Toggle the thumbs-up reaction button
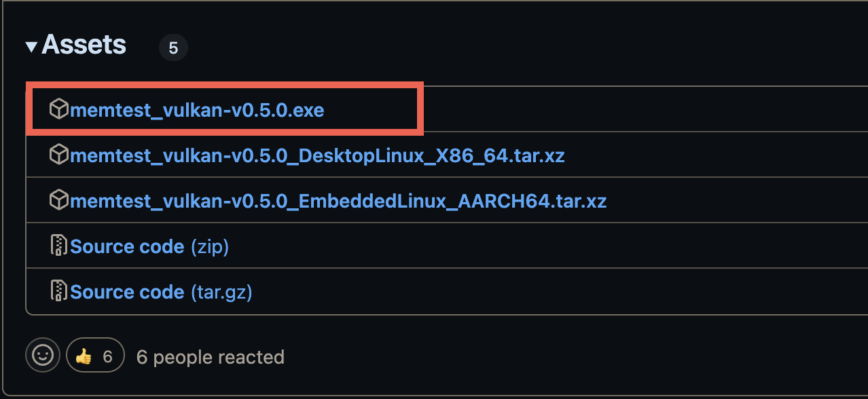The height and width of the screenshot is (399, 868). click(95, 356)
